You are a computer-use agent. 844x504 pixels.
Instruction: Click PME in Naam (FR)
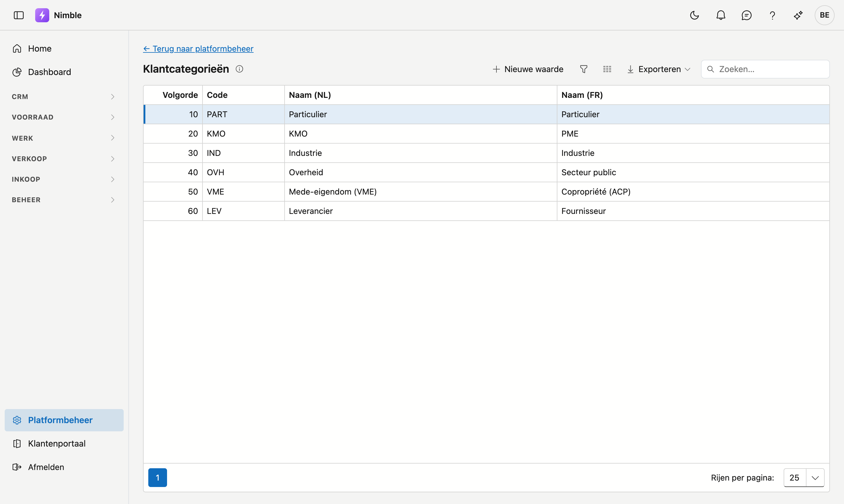[x=693, y=134]
